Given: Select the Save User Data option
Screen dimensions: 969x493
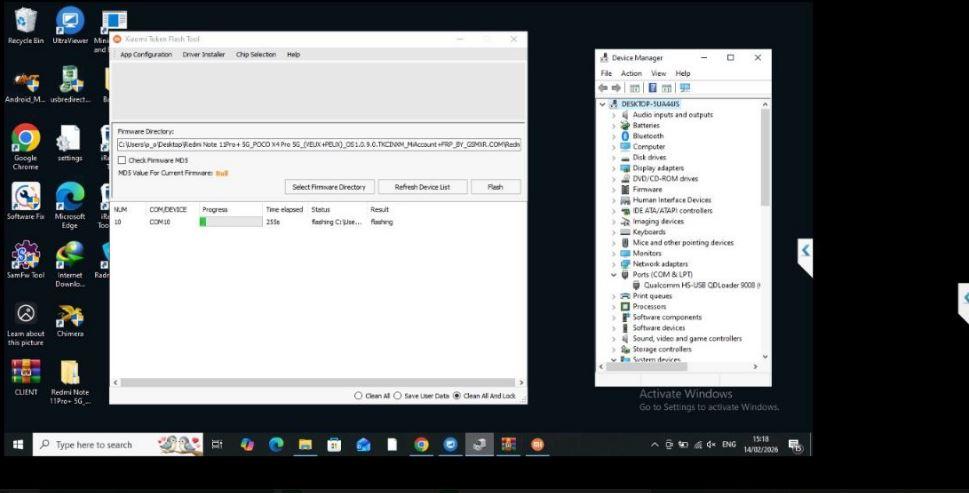Looking at the screenshot, I should click(397, 396).
